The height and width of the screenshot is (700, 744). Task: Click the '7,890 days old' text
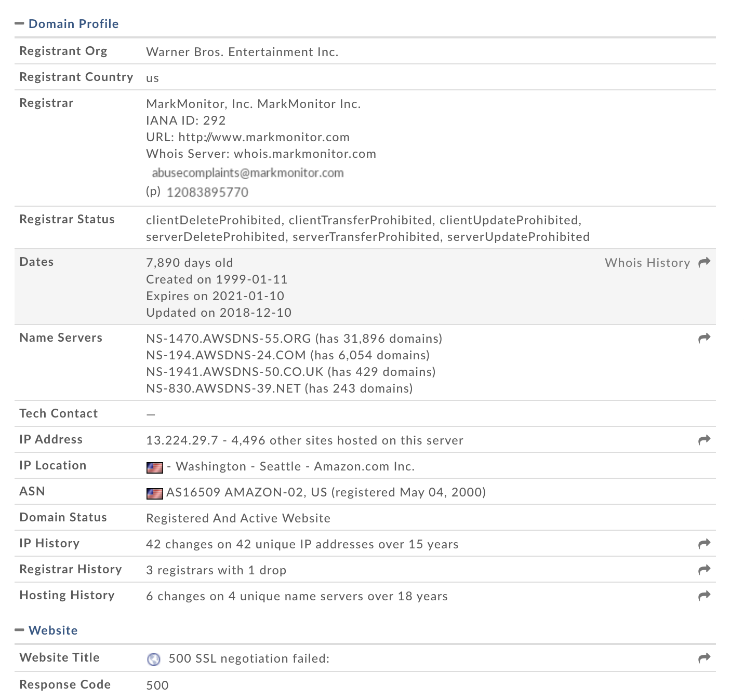click(x=190, y=263)
